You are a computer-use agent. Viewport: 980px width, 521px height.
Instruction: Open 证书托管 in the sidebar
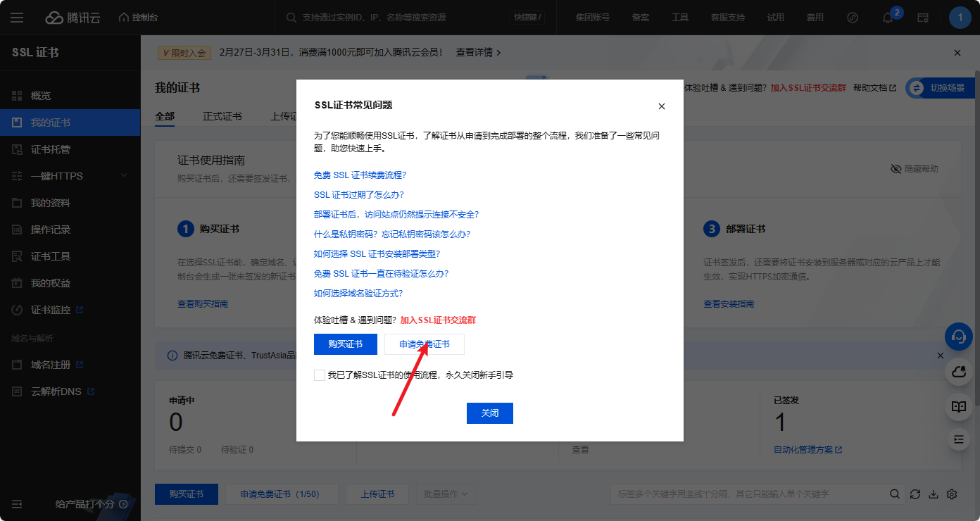pyautogui.click(x=70, y=149)
